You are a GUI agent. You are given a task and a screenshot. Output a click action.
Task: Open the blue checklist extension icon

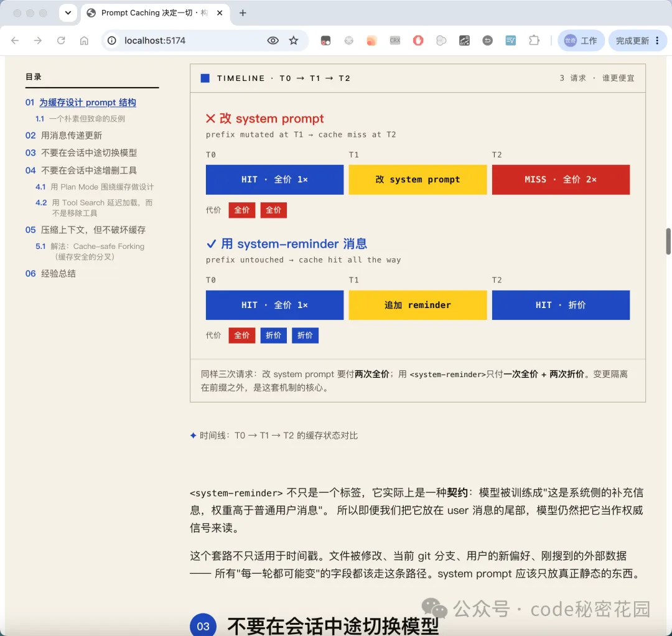point(510,40)
